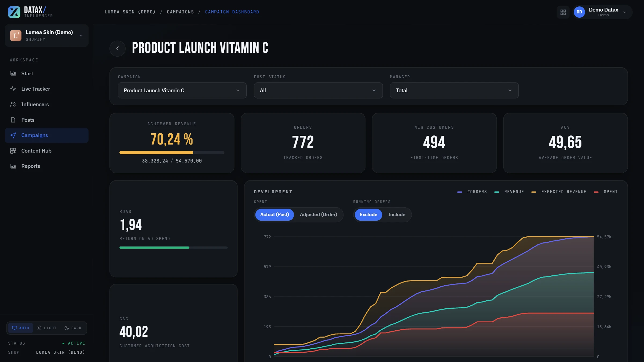The height and width of the screenshot is (362, 644).
Task: Open Reports in the sidebar
Action: click(47, 166)
